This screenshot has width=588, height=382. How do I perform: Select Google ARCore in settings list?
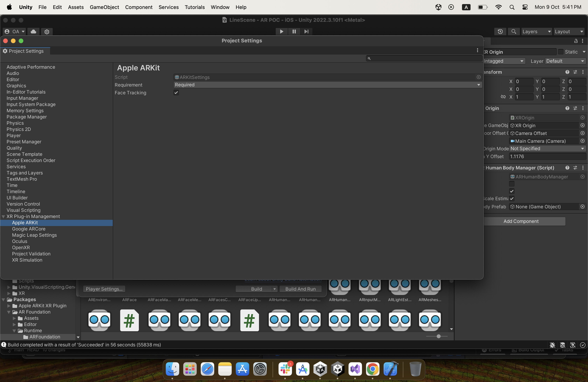(29, 229)
